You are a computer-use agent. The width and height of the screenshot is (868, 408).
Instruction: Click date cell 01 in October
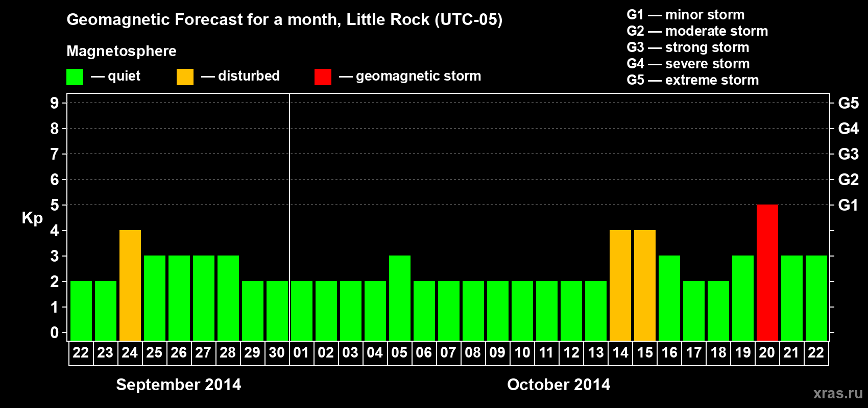301,353
